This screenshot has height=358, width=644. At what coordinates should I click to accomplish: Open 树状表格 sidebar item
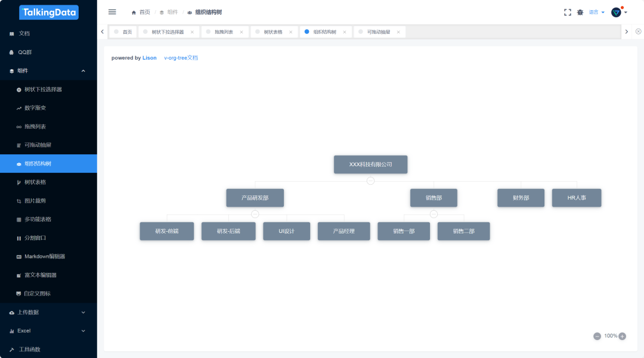click(x=48, y=182)
